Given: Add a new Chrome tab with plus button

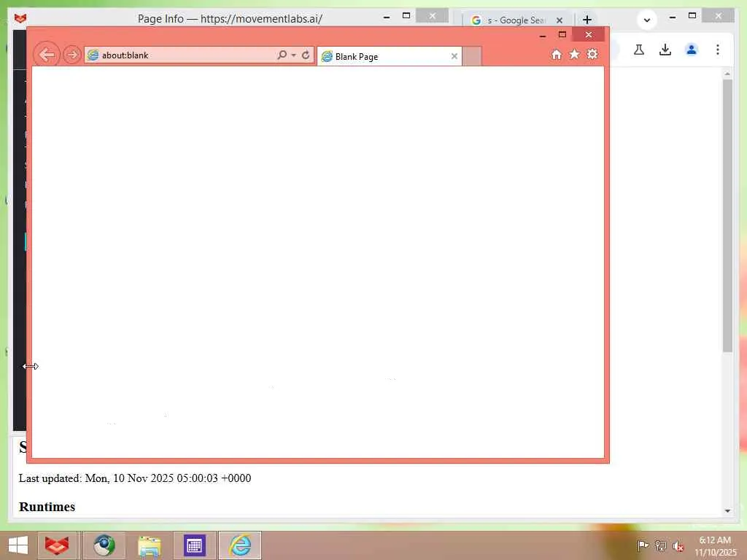Looking at the screenshot, I should [x=587, y=20].
